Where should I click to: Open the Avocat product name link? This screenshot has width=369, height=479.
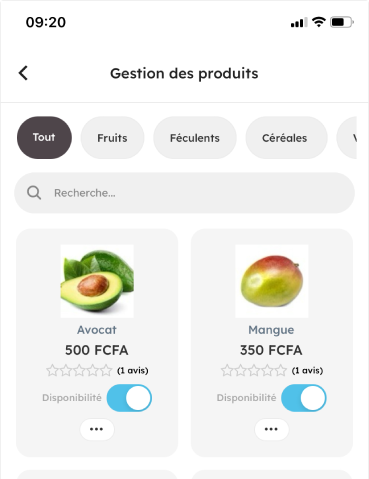point(97,330)
